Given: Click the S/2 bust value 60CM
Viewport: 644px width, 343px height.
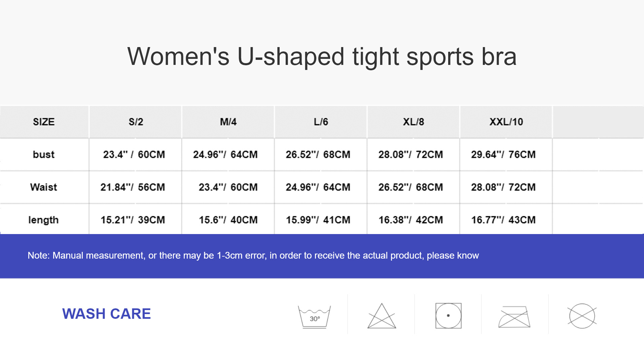Looking at the screenshot, I should (151, 154).
